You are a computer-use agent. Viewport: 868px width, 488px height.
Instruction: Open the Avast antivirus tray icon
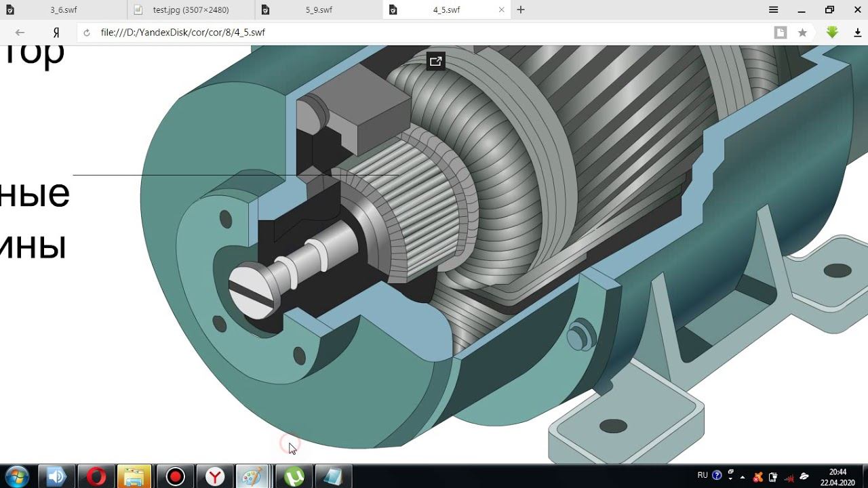coord(758,476)
